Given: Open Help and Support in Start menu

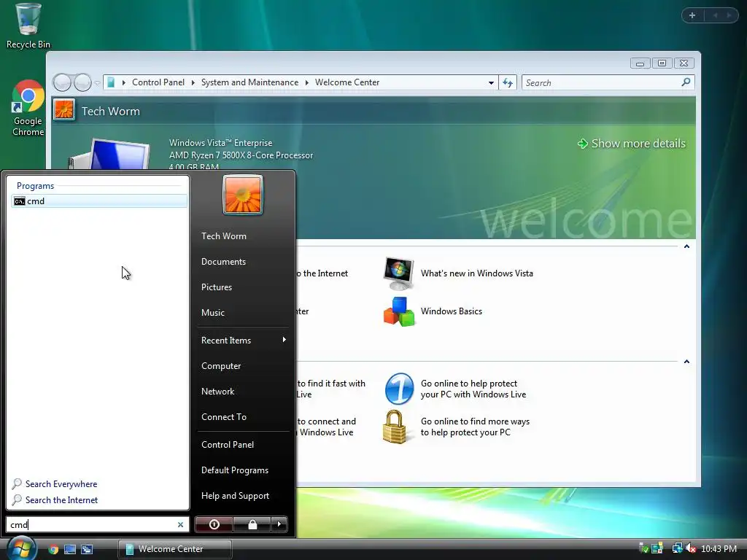Looking at the screenshot, I should click(x=235, y=496).
